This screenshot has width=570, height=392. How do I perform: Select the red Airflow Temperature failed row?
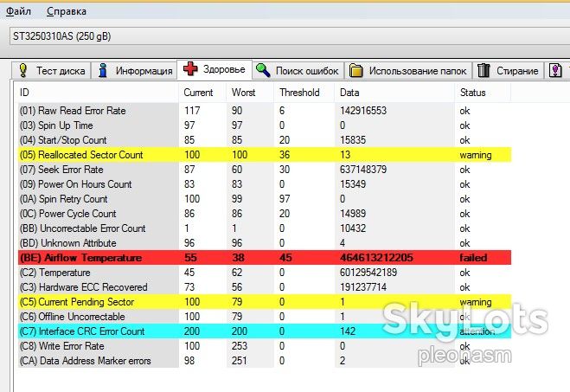pos(265,258)
